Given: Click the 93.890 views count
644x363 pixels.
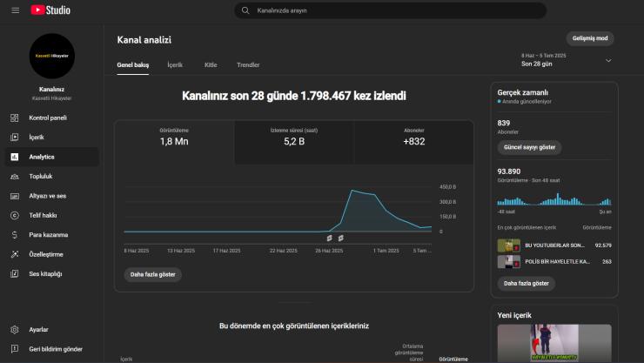Looking at the screenshot, I should tap(509, 171).
